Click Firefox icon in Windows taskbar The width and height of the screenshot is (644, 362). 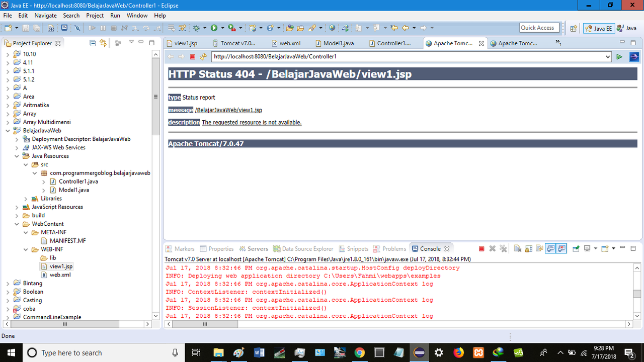pos(459,352)
